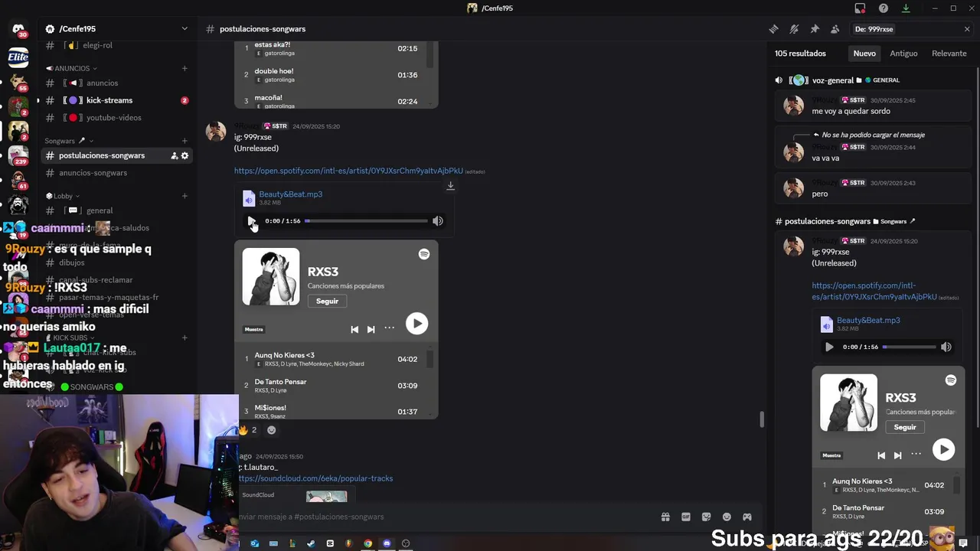Collapse the Lobby category

(x=63, y=196)
